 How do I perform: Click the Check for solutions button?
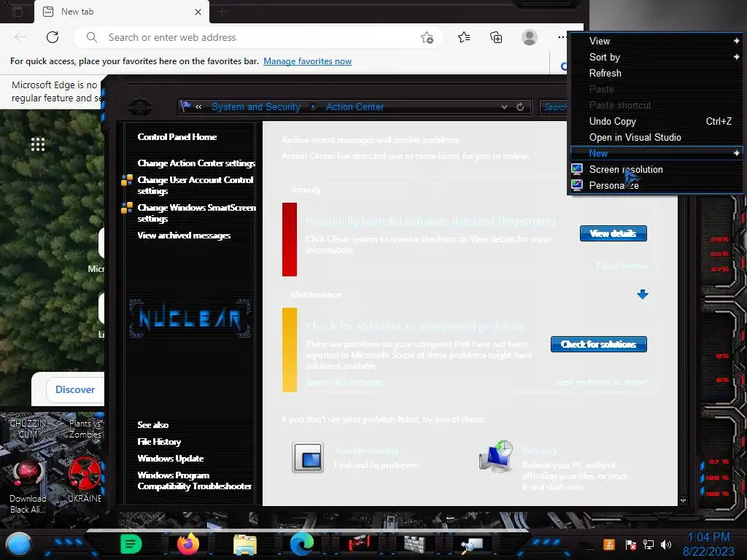click(x=598, y=344)
